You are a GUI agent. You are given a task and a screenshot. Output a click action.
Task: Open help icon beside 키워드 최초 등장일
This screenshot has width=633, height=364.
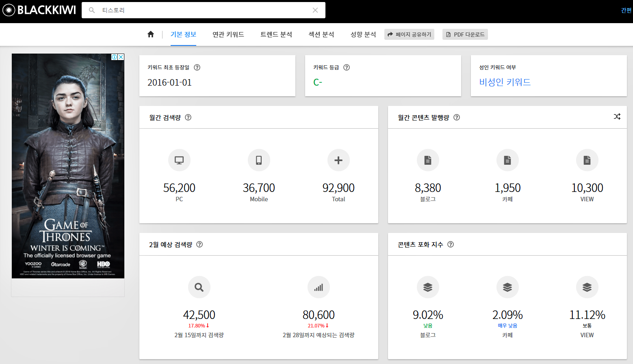[197, 67]
